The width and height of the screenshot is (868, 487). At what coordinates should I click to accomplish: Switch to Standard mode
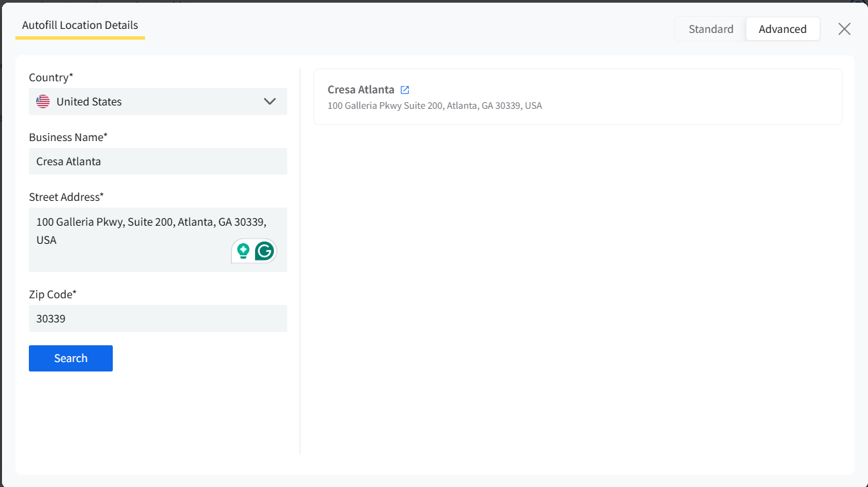pos(711,29)
